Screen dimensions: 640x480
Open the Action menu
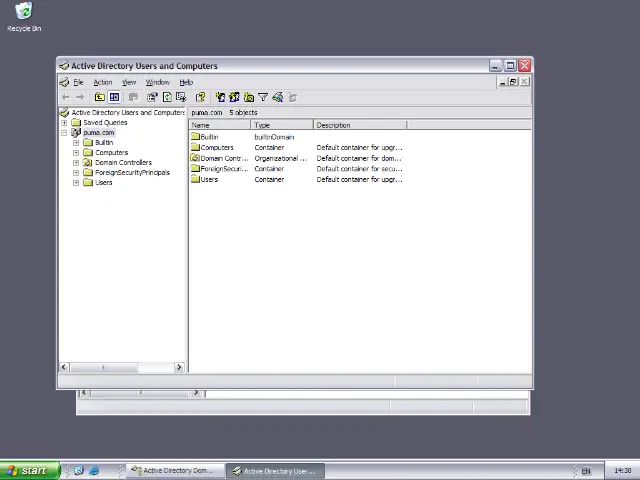tap(102, 82)
